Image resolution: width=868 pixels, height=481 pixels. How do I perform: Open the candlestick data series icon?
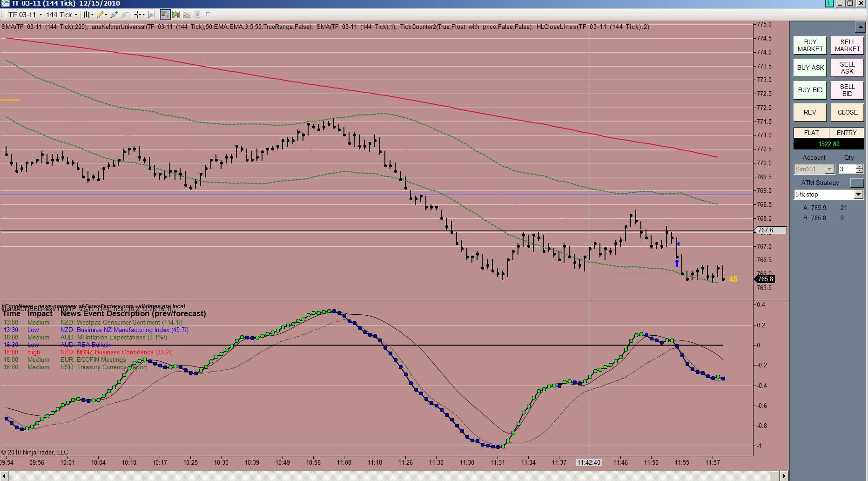coord(176,14)
